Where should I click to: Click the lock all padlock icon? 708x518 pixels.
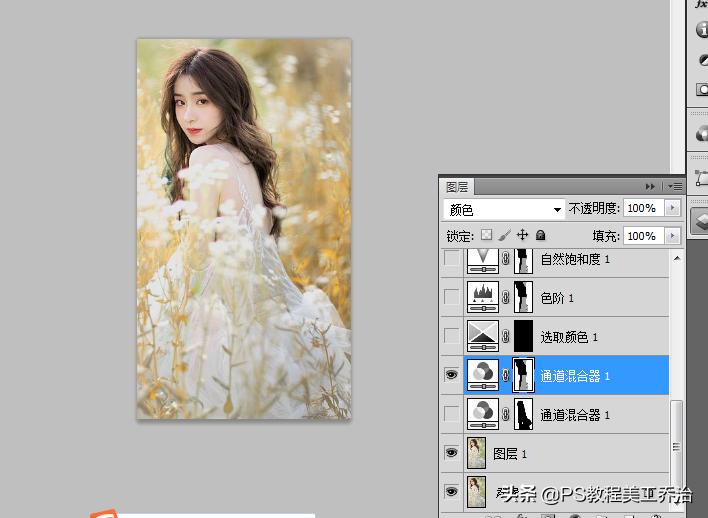[540, 235]
